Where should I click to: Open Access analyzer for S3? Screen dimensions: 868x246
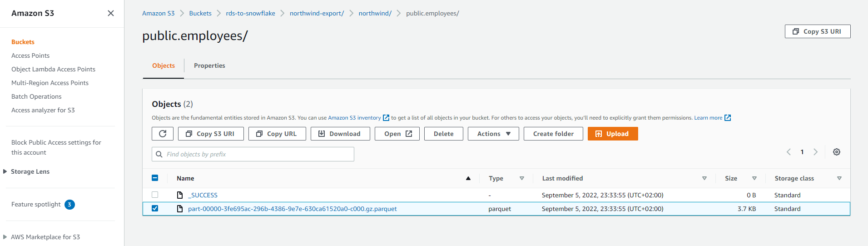(43, 110)
